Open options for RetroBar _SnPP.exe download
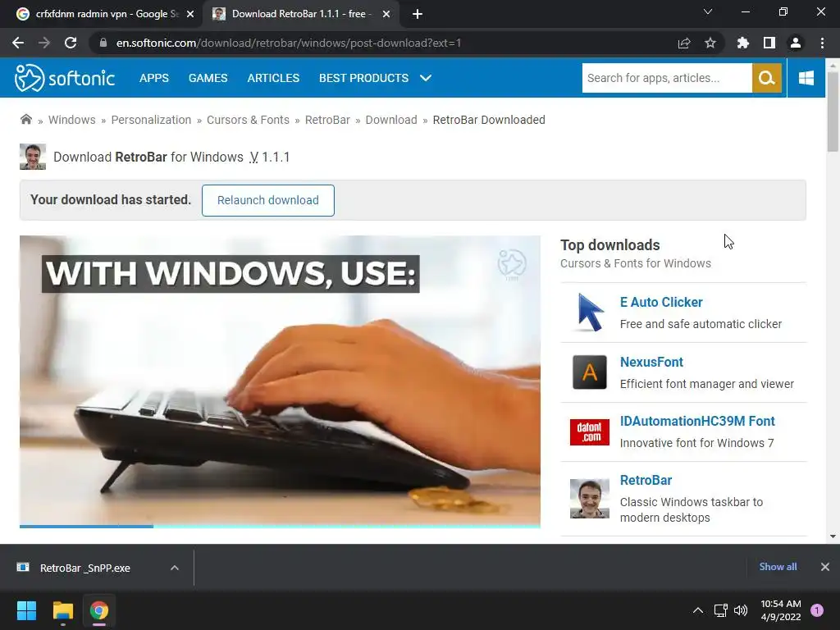Image resolution: width=840 pixels, height=630 pixels. click(x=175, y=568)
